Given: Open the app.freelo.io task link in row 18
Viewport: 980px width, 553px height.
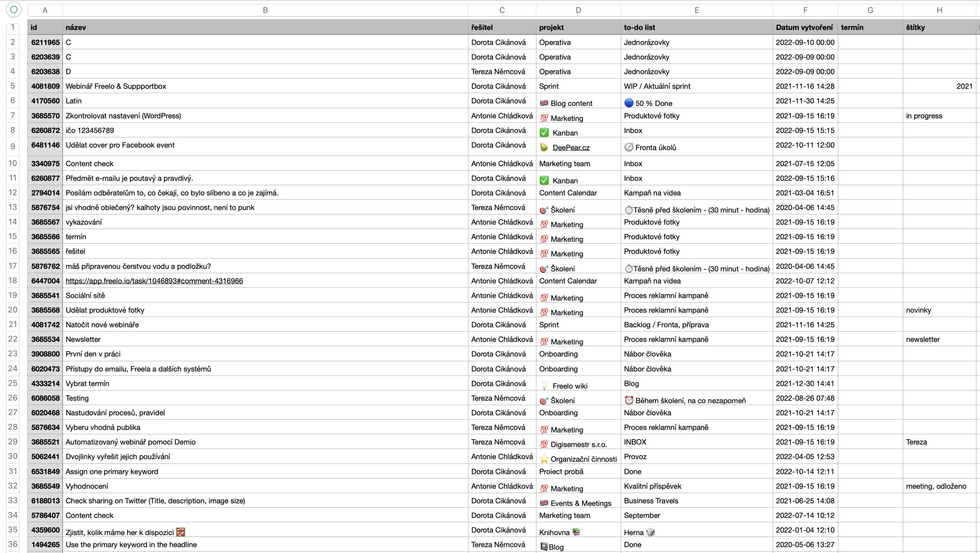Looking at the screenshot, I should click(154, 281).
